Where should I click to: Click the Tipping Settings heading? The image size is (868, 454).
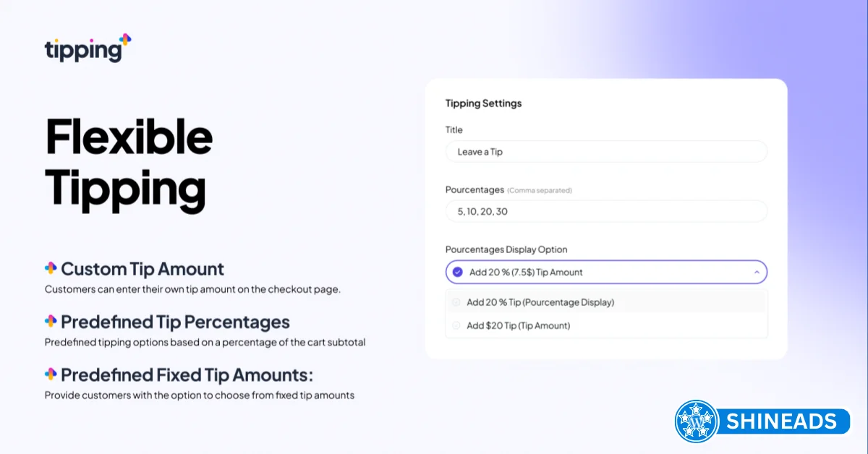pyautogui.click(x=483, y=103)
